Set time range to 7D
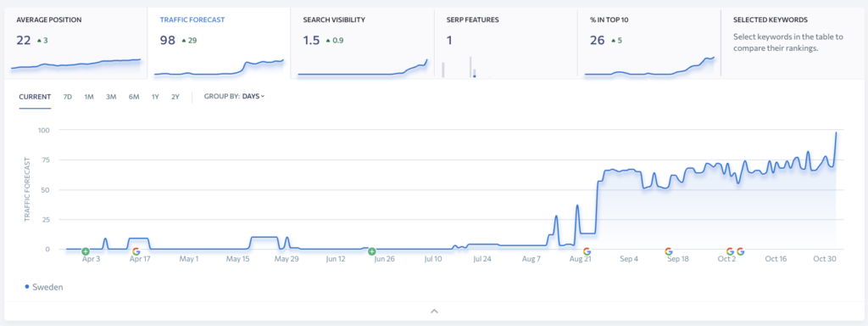Screen dimensions: 868x326 tap(68, 97)
